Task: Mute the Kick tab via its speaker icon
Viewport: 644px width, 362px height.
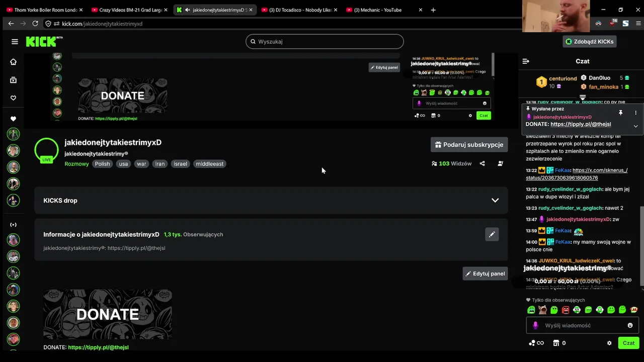Action: pos(187,10)
